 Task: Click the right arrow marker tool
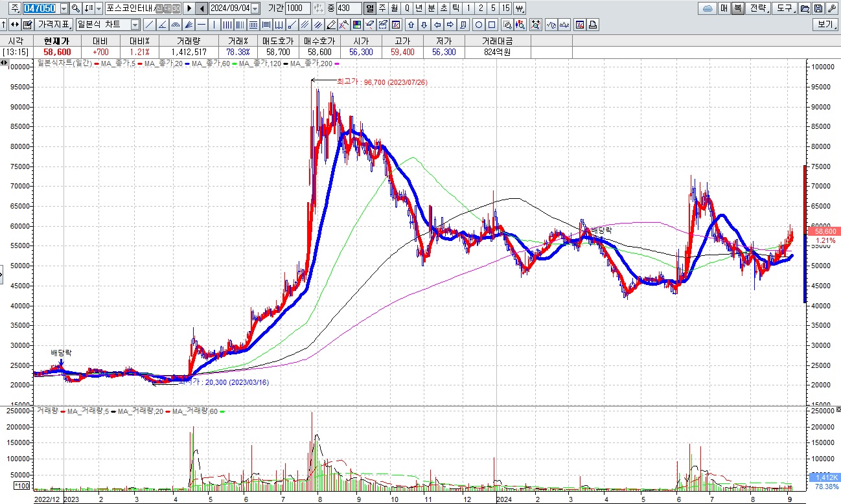click(450, 25)
